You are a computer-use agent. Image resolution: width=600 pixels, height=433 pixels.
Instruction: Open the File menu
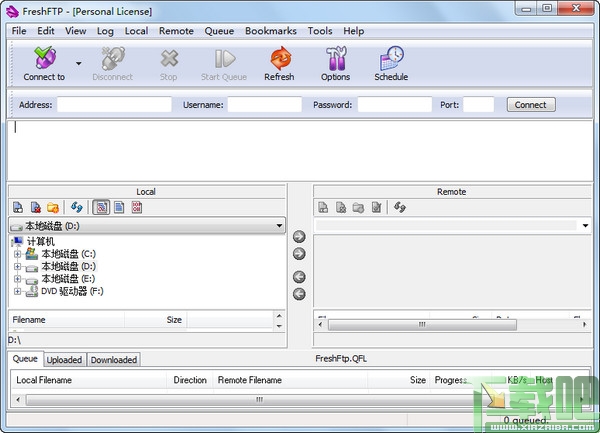[x=19, y=31]
